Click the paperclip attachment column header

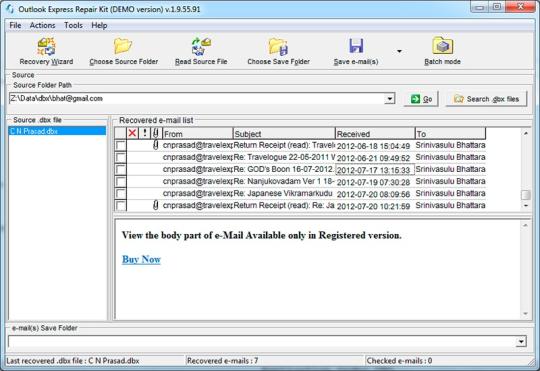tap(156, 133)
